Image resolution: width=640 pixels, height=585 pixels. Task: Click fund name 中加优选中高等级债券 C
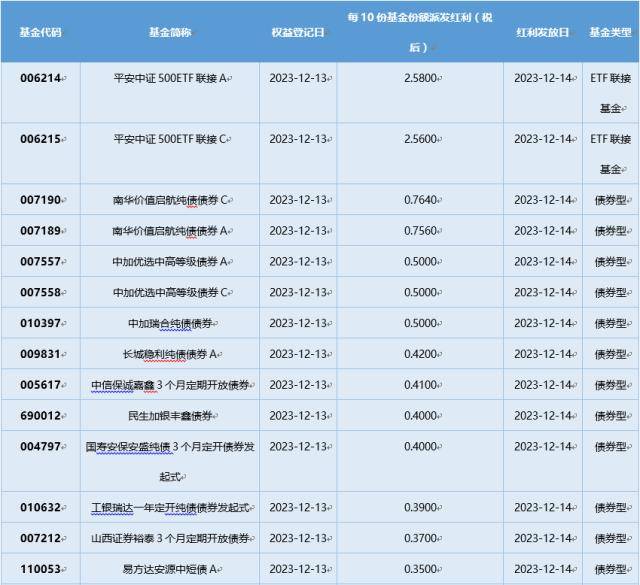tap(170, 292)
